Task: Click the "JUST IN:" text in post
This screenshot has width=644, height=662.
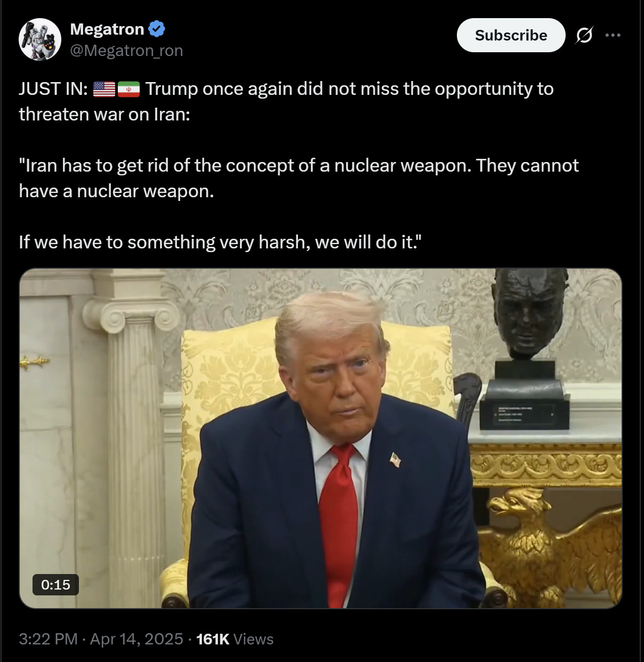Action: pyautogui.click(x=53, y=89)
